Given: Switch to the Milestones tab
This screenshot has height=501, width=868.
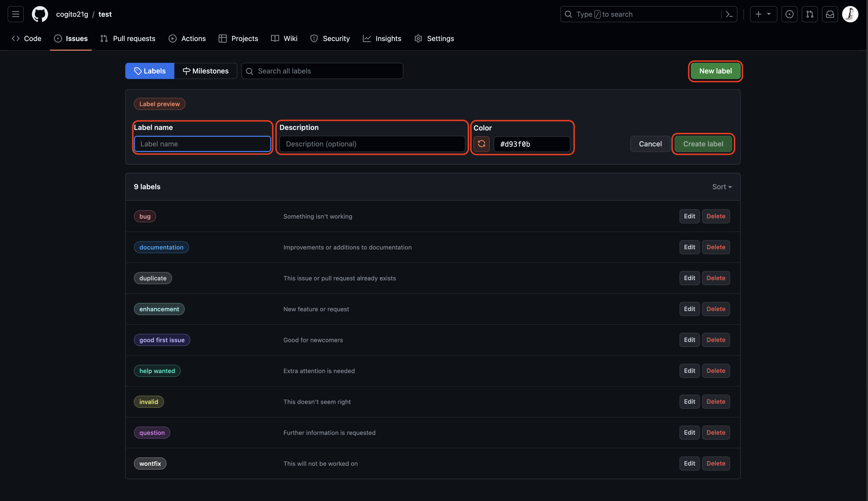Looking at the screenshot, I should (x=205, y=71).
